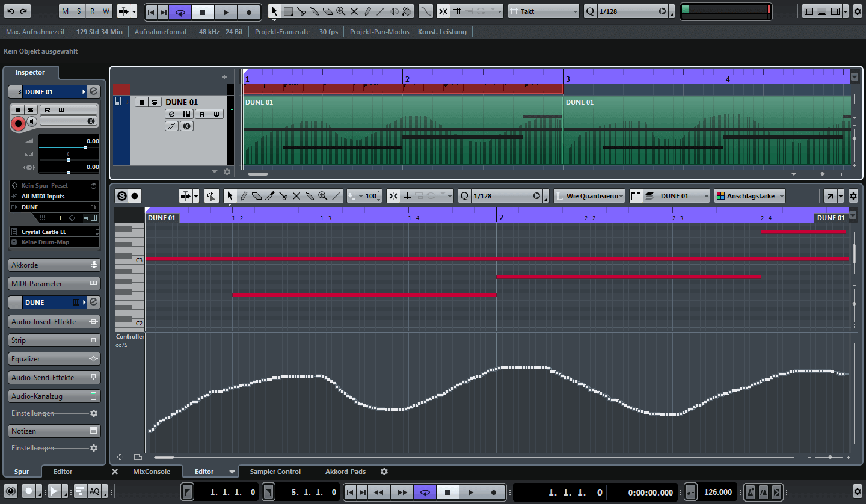Screen dimensions: 866x504
Task: Toggle cycle loop in top transport
Action: [180, 12]
